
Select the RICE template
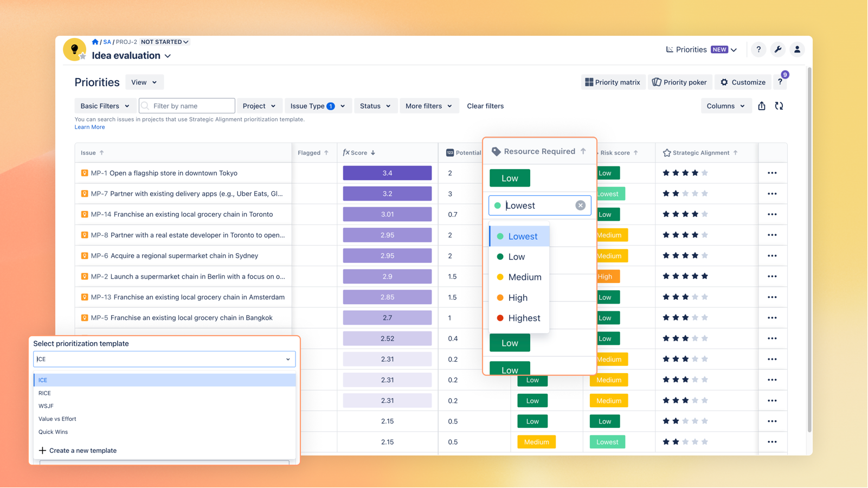pos(44,393)
